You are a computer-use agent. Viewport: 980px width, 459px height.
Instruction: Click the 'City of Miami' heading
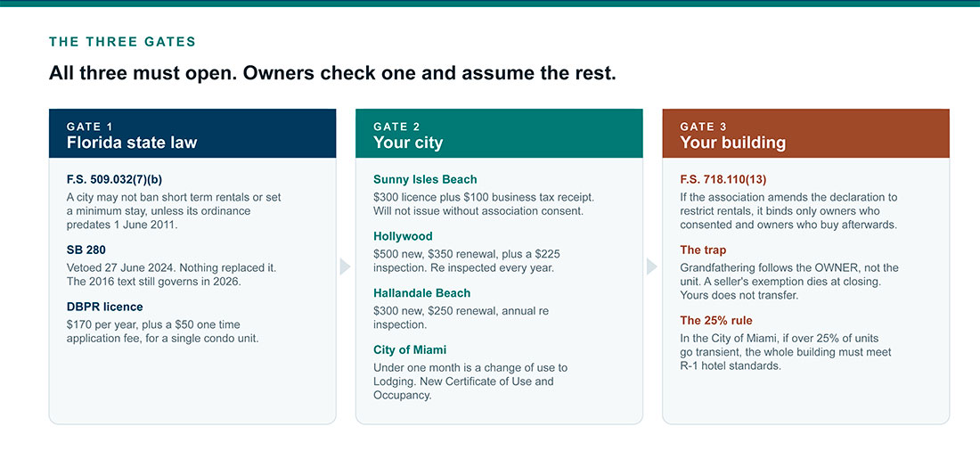click(410, 349)
